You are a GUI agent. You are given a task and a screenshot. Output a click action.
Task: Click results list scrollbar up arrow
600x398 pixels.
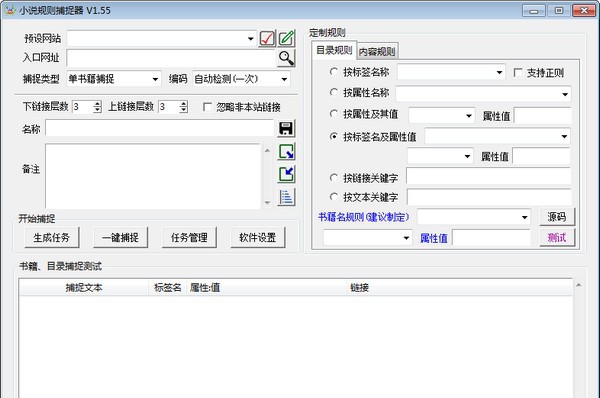(x=579, y=285)
